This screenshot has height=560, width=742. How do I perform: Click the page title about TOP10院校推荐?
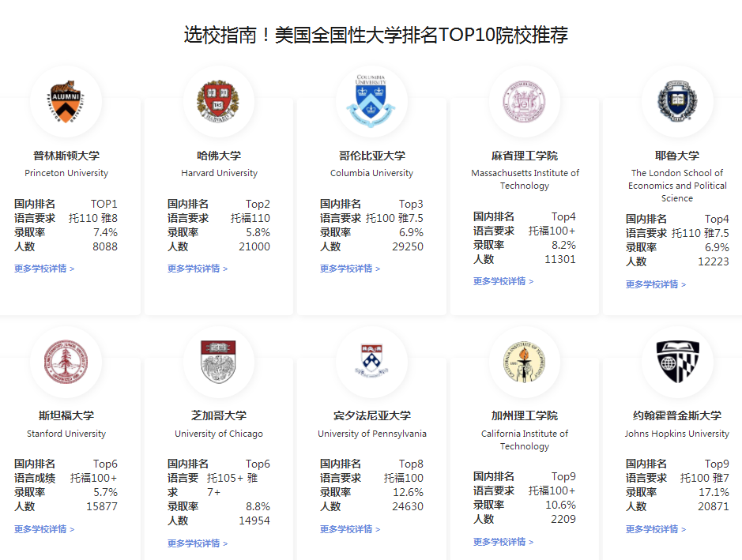[375, 35]
